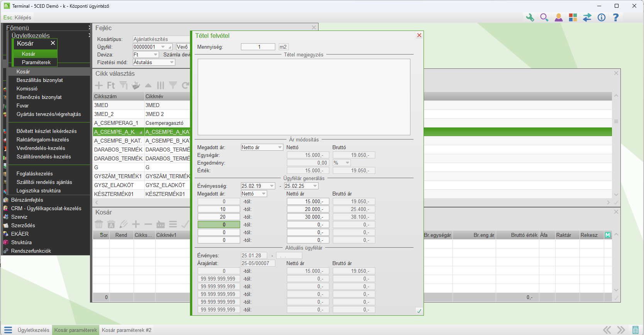
Task: Open the wrench settings tool in top toolbar
Action: pyautogui.click(x=530, y=17)
